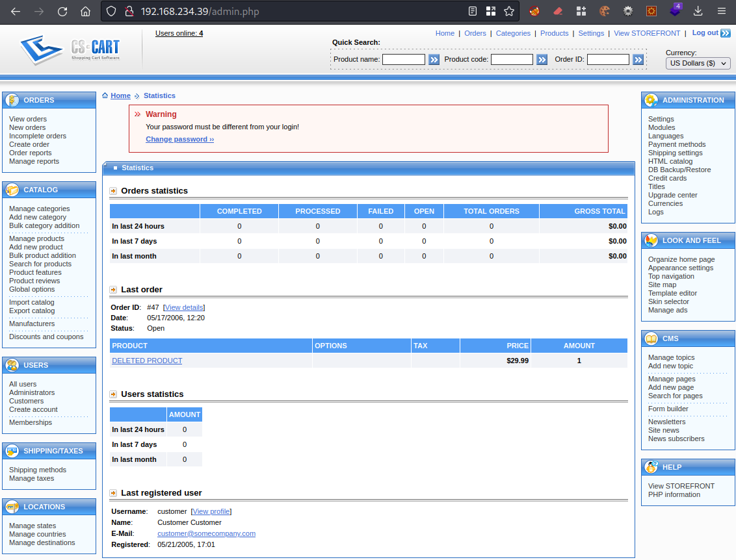The height and width of the screenshot is (560, 736).
Task: Click the Product name search arrow button
Action: [434, 60]
